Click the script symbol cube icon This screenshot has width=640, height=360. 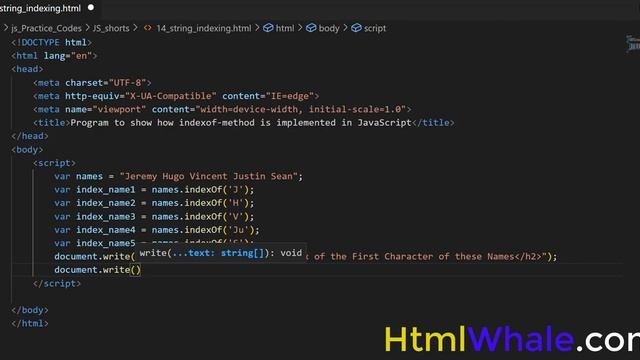pos(356,28)
